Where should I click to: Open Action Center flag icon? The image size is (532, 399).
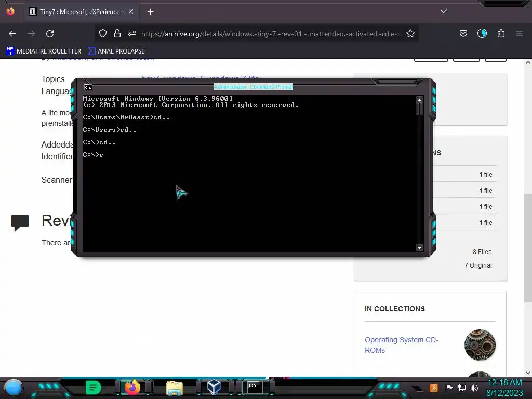click(x=449, y=388)
